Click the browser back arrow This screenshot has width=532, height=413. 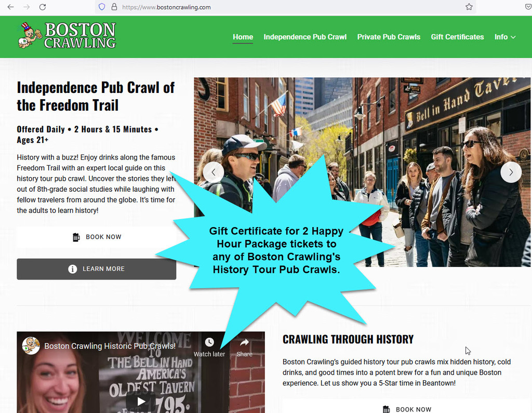10,7
